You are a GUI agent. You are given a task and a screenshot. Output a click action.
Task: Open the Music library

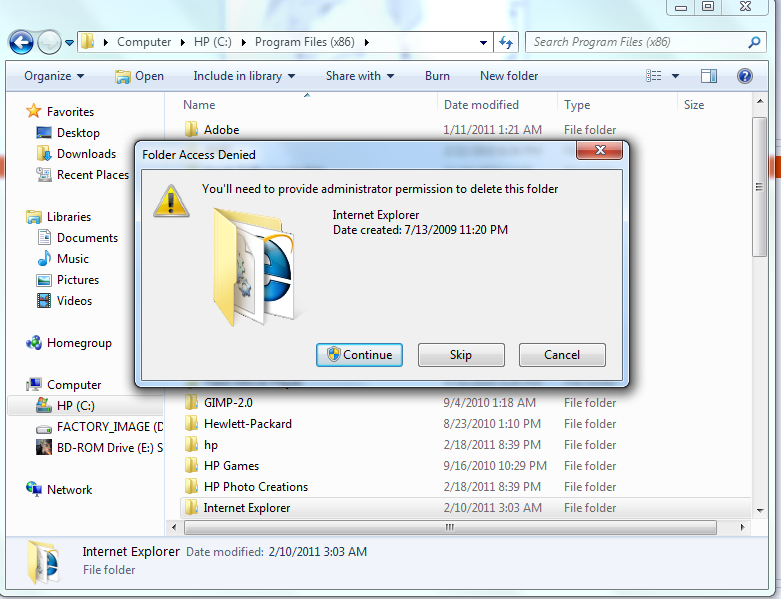pyautogui.click(x=63, y=259)
